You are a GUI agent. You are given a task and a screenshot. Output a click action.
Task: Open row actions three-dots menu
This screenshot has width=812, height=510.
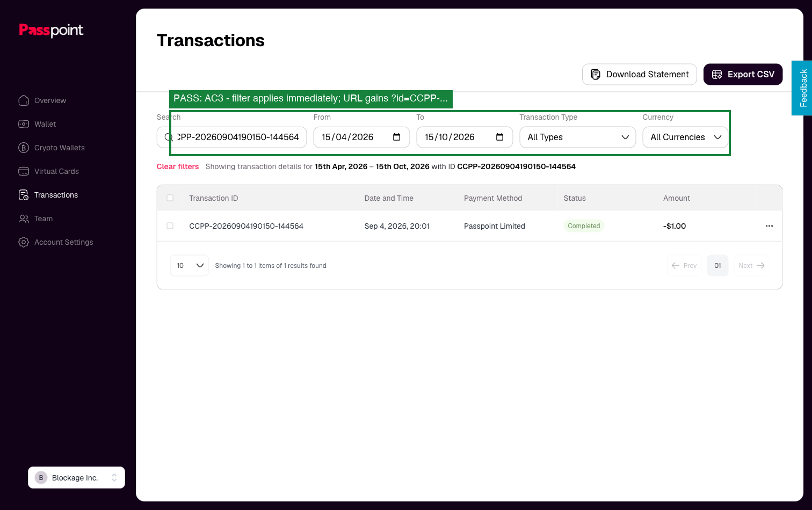click(769, 226)
